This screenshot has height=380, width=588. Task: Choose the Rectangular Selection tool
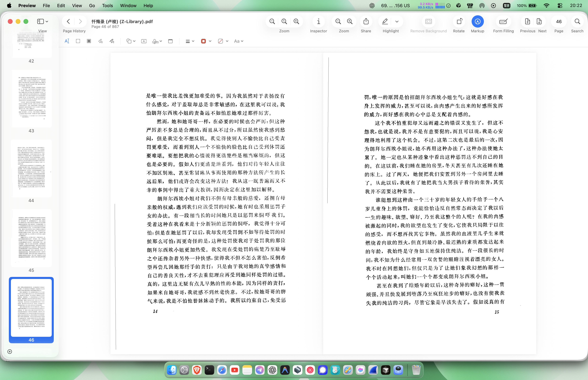[x=78, y=41]
